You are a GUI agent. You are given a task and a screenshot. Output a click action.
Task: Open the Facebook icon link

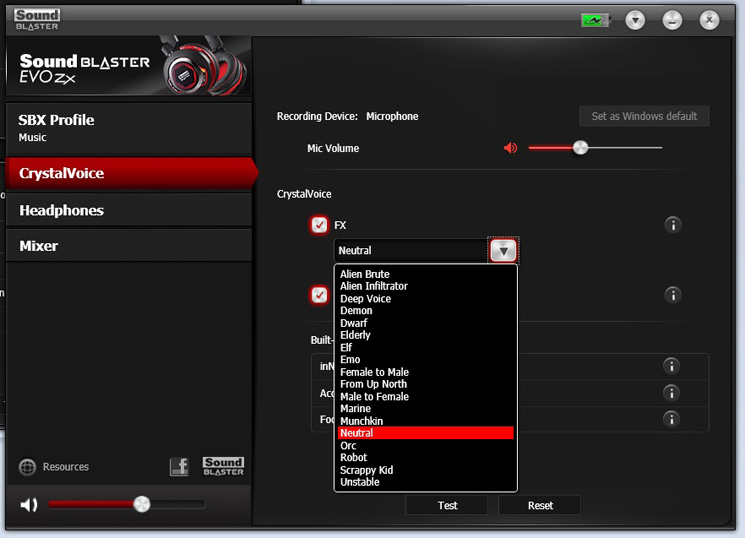coord(179,467)
